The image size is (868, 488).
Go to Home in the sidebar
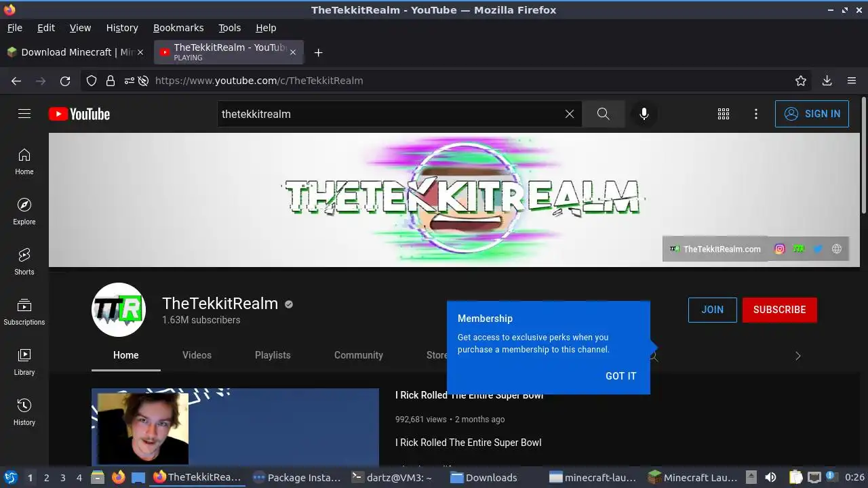(24, 162)
